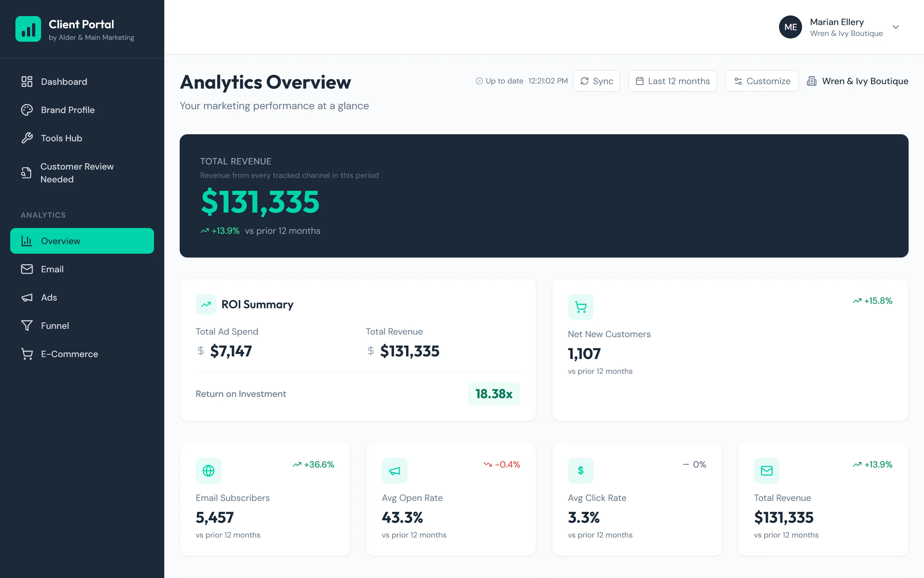Click the Sync button
This screenshot has width=924, height=578.
(x=596, y=81)
